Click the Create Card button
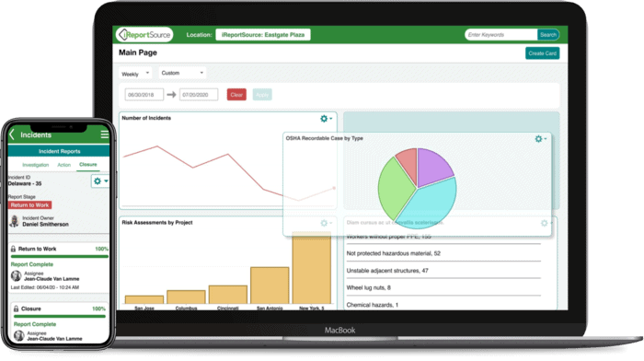 point(542,53)
